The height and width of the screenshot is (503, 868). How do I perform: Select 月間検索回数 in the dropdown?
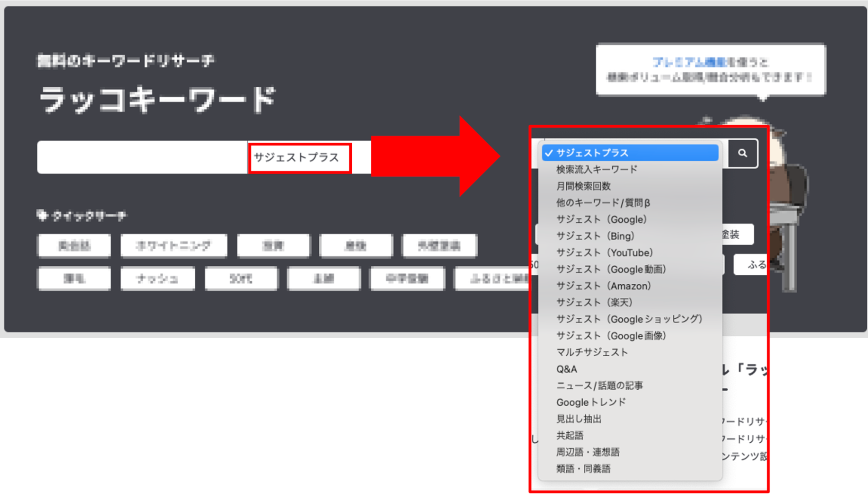pyautogui.click(x=630, y=186)
